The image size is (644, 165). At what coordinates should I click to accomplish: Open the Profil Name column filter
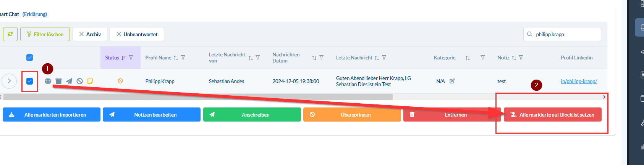[183, 58]
